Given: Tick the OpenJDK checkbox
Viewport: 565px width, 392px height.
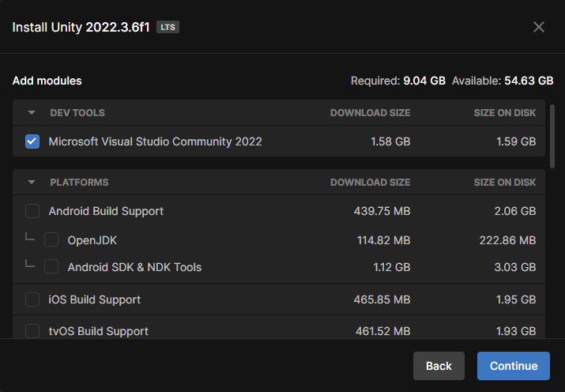Looking at the screenshot, I should (x=51, y=239).
